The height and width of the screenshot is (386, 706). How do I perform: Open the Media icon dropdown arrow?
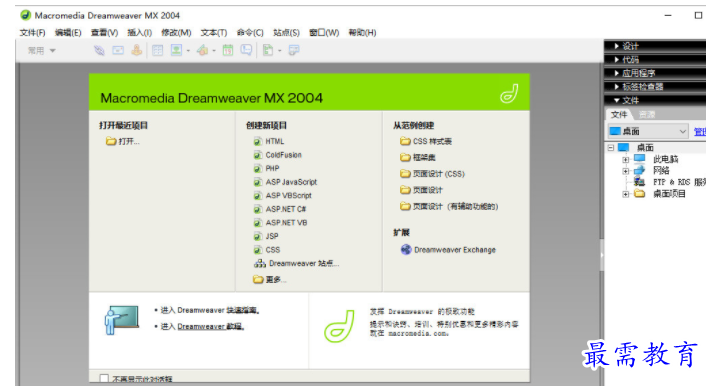pyautogui.click(x=214, y=51)
